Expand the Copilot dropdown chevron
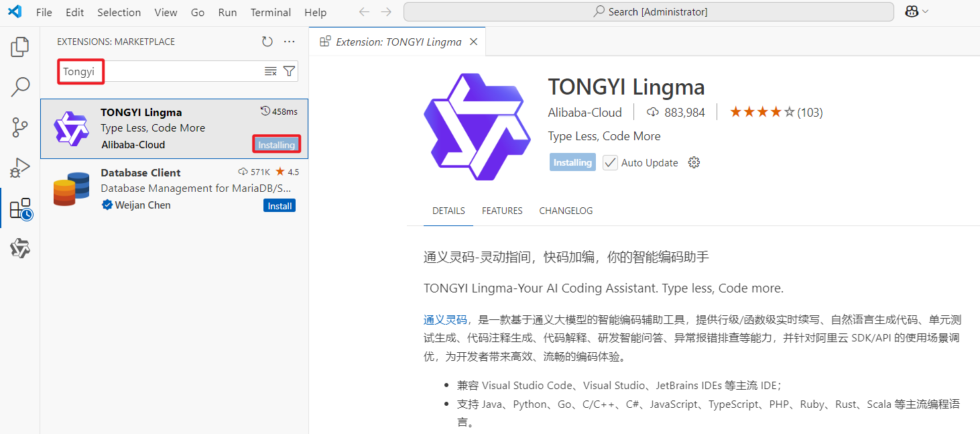This screenshot has width=980, height=434. point(926,11)
